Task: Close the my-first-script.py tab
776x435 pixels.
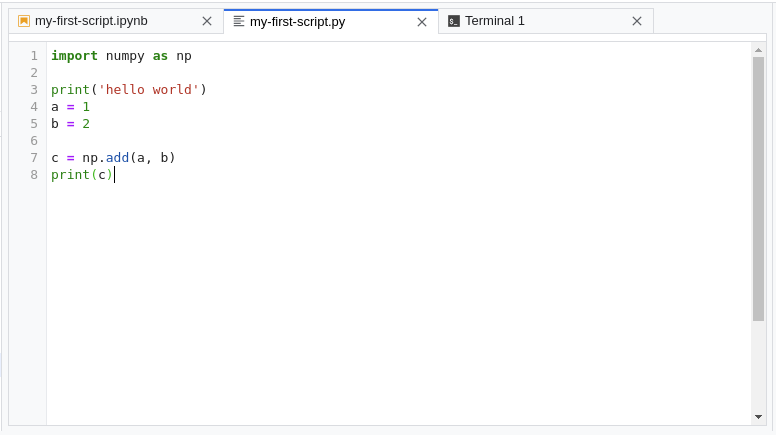Action: pos(422,21)
